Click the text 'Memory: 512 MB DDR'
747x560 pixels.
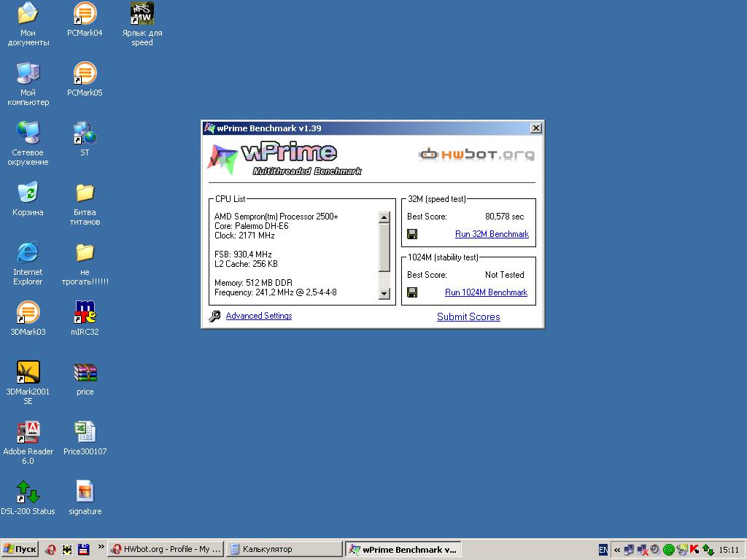point(253,282)
